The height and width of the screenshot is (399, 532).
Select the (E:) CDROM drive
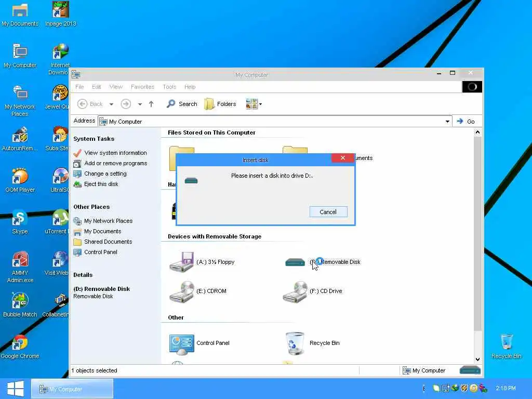(198, 291)
